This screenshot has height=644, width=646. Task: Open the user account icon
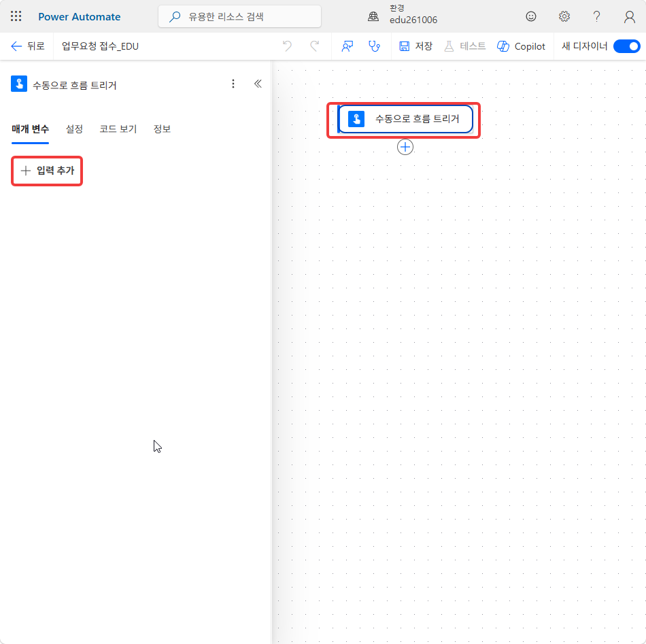click(629, 16)
